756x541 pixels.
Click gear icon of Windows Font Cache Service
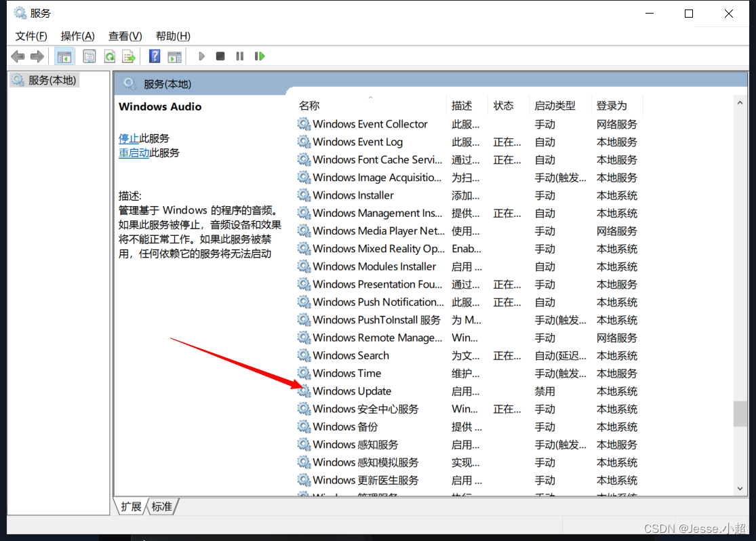click(x=304, y=159)
